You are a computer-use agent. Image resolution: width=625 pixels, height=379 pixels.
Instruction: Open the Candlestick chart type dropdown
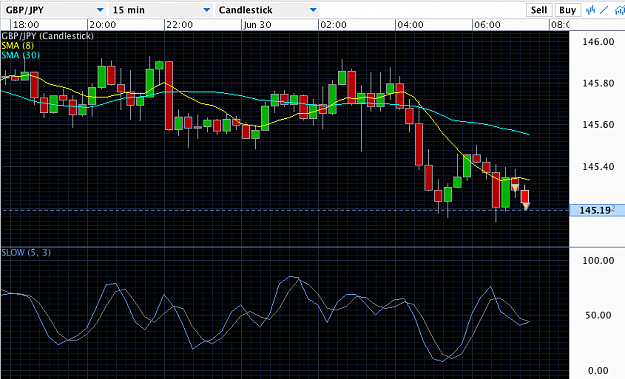tap(267, 10)
